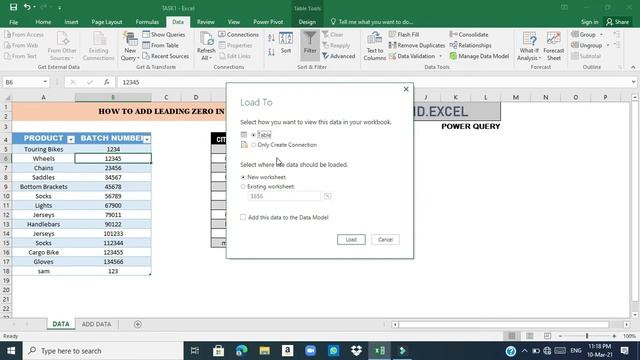
Task: Switch to Home ribbon tab
Action: tap(43, 22)
